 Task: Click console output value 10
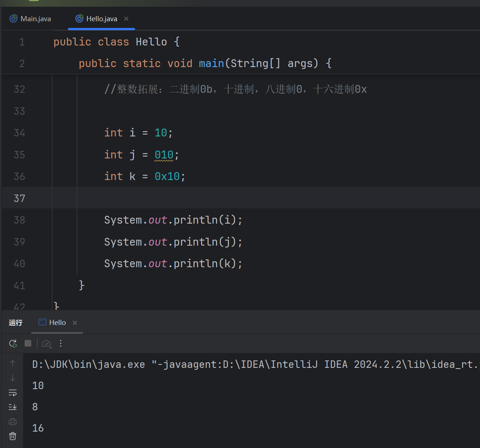38,385
